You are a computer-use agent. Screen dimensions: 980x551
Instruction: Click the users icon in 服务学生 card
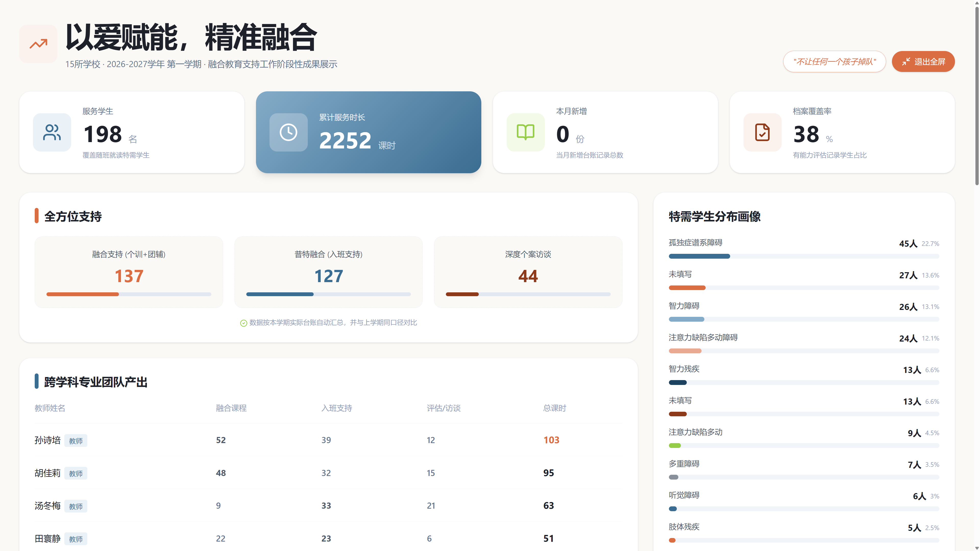click(x=52, y=132)
